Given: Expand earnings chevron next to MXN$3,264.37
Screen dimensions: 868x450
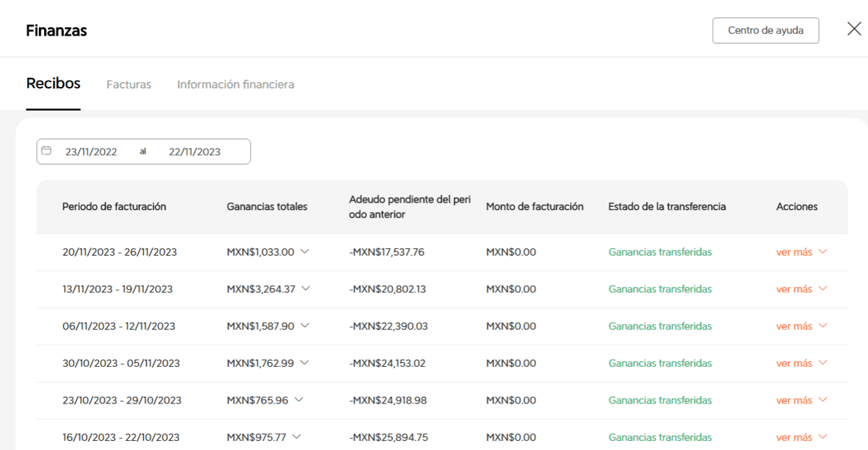Looking at the screenshot, I should (305, 289).
